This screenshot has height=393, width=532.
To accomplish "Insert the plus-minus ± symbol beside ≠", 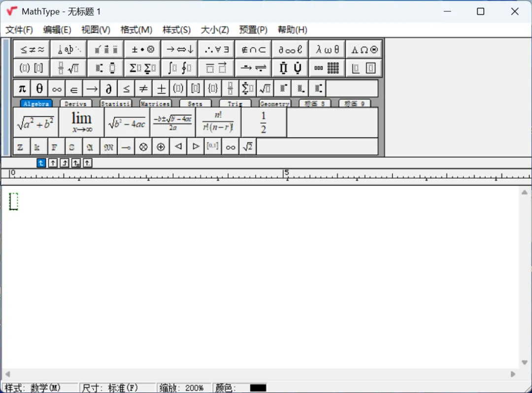I will click(x=161, y=89).
